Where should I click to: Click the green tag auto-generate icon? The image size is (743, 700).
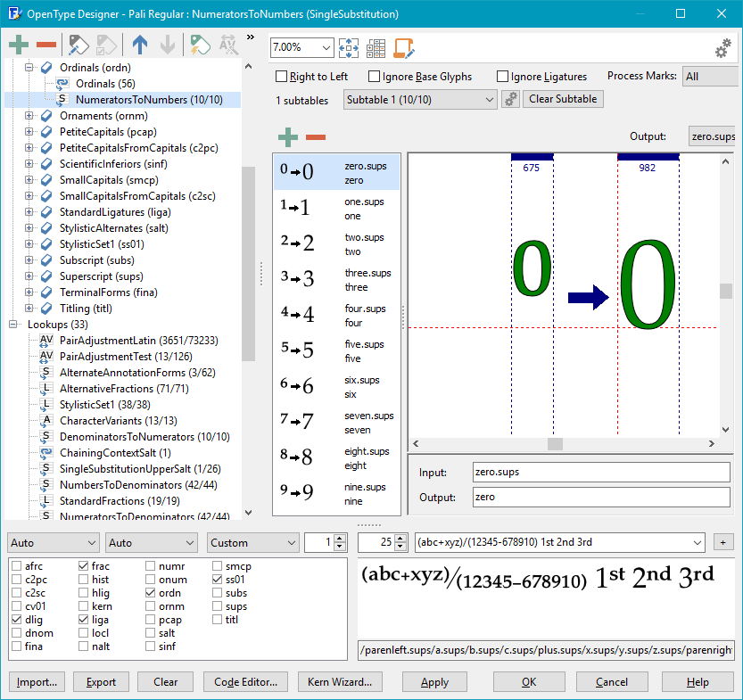(200, 45)
